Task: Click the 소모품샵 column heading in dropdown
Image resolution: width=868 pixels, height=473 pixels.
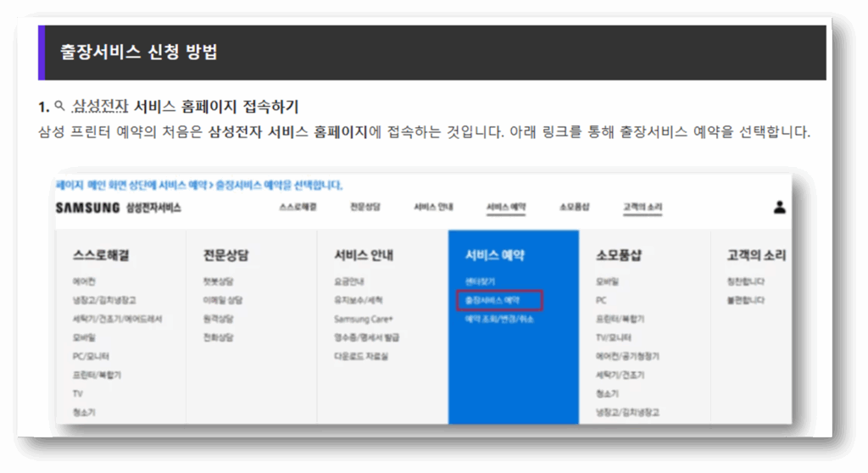Action: point(619,255)
